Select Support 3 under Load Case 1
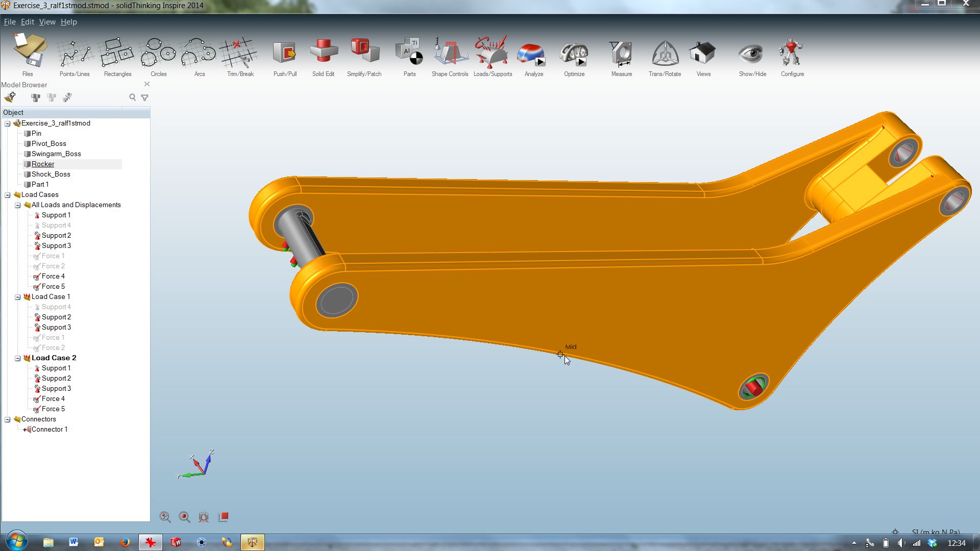980x551 pixels. [x=56, y=327]
